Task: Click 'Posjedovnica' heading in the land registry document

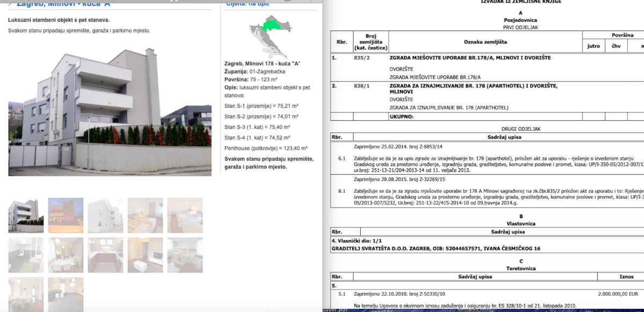Action: coord(519,20)
